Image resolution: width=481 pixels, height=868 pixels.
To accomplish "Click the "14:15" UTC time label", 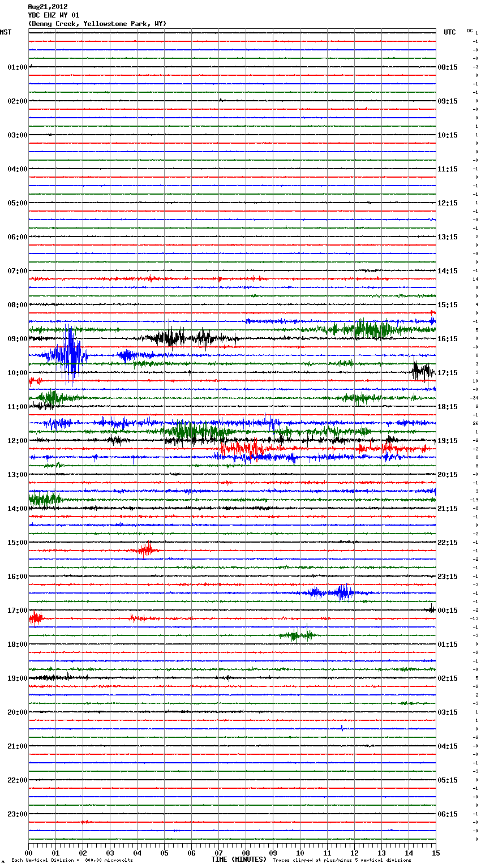I will click(448, 271).
